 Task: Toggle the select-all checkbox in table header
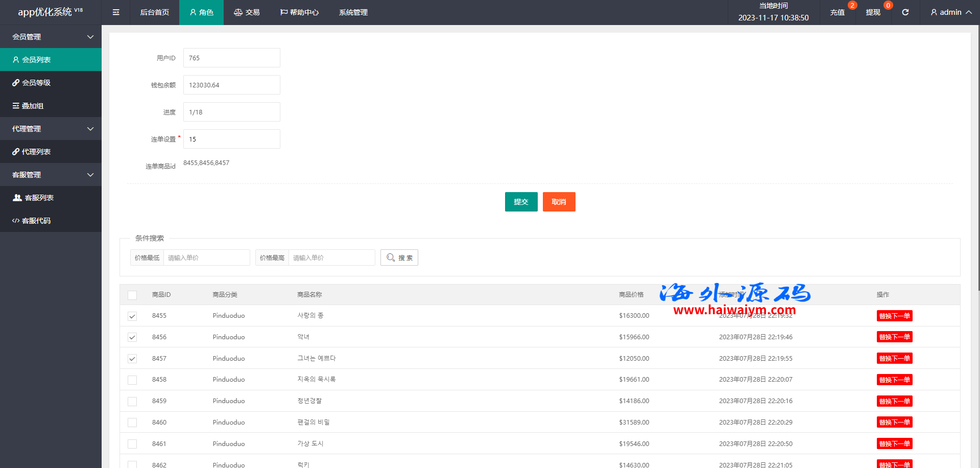(x=132, y=295)
